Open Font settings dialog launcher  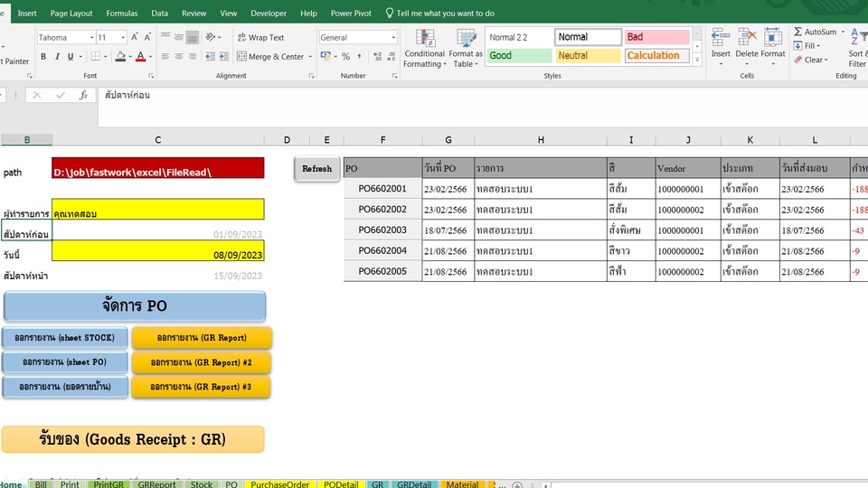click(151, 76)
